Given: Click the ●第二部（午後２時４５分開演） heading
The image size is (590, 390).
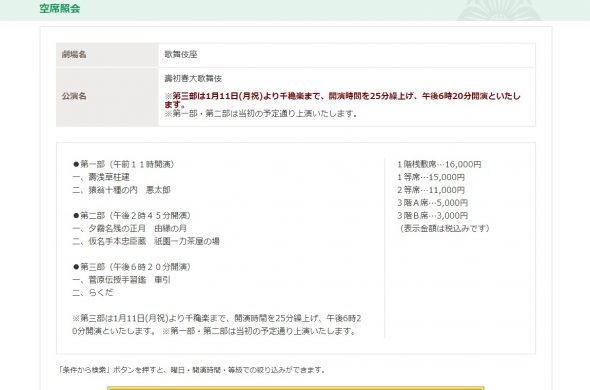Looking at the screenshot, I should (x=132, y=215).
